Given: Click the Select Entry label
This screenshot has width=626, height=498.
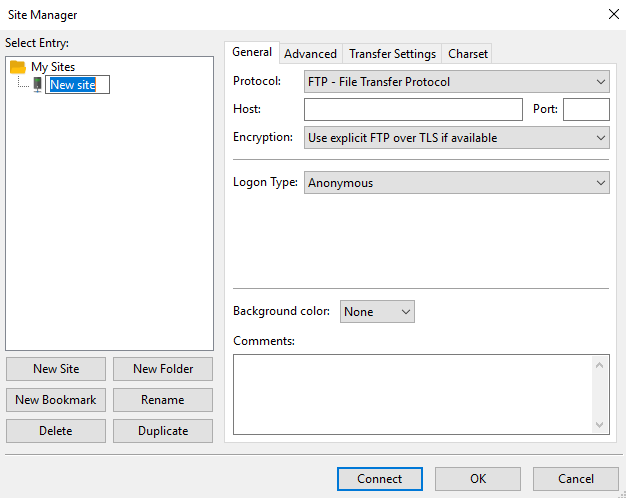Looking at the screenshot, I should pyautogui.click(x=37, y=43).
